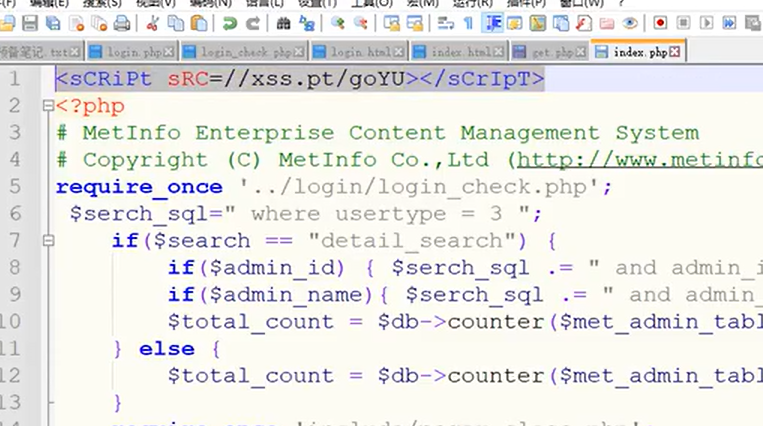Click line number 5 in margin
This screenshot has height=426, width=763.
point(15,186)
